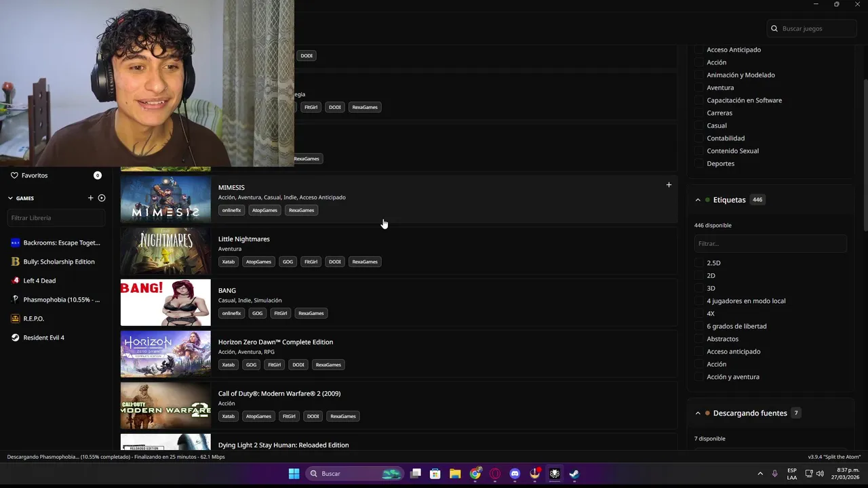Click the Bully: Scholarship Edition library icon
This screenshot has height=488, width=868.
16,262
